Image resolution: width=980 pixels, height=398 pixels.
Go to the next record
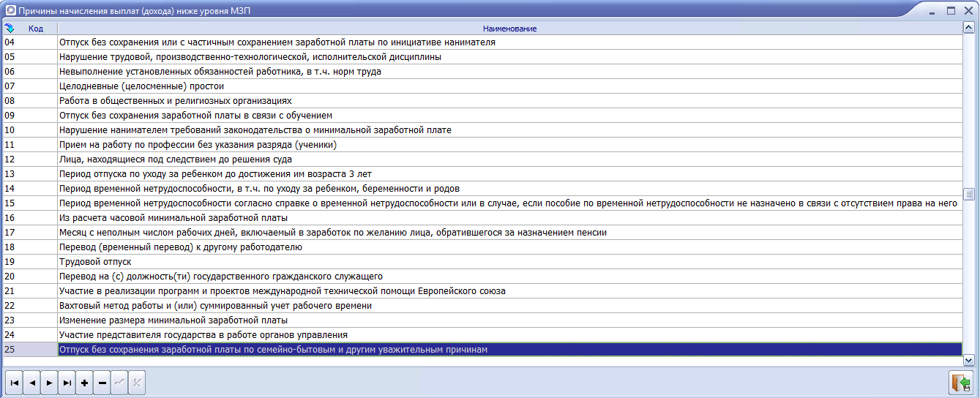click(49, 383)
